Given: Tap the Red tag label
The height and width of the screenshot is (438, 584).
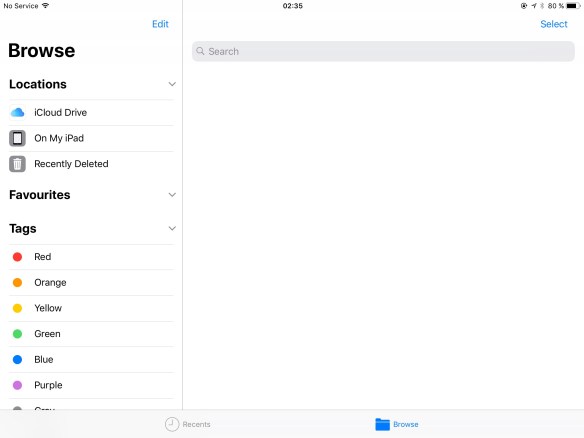Looking at the screenshot, I should [x=42, y=257].
